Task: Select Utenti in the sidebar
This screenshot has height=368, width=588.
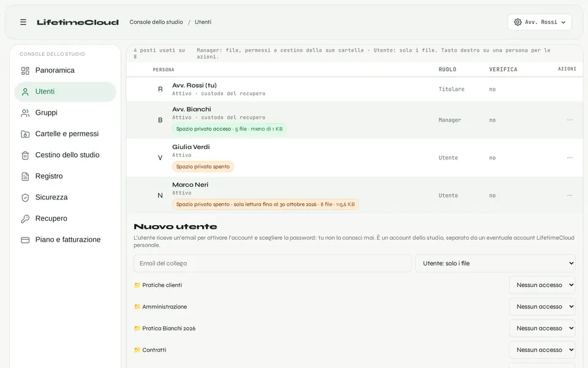Action: coord(66,91)
